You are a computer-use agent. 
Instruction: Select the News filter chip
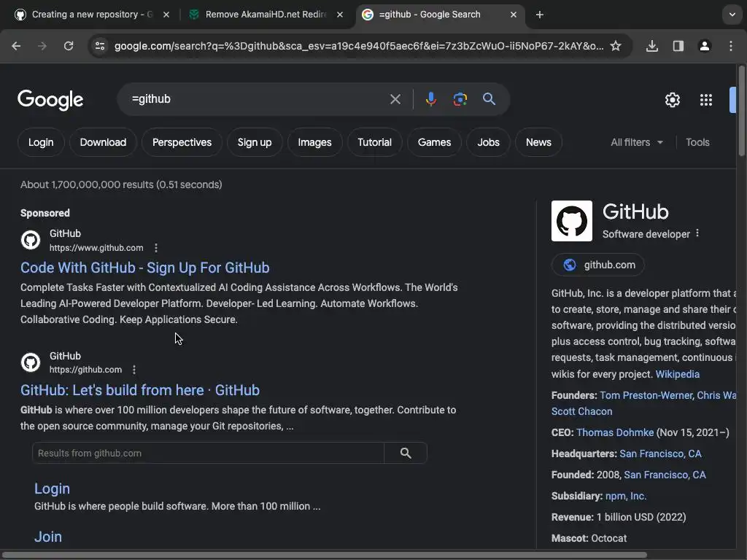click(x=538, y=142)
